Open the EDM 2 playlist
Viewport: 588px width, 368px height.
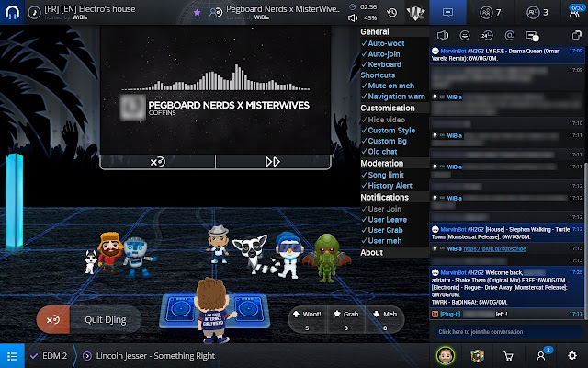point(49,356)
